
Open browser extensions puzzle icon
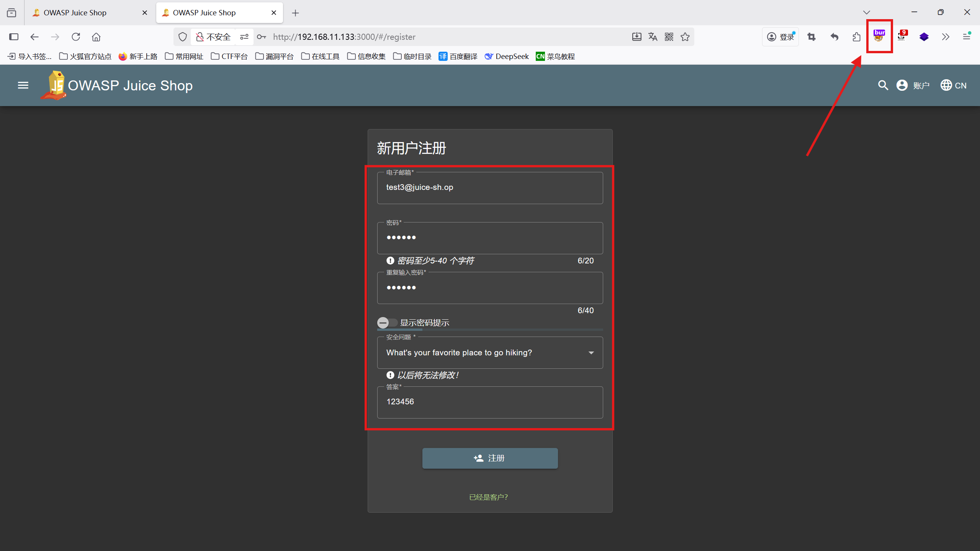(x=856, y=37)
